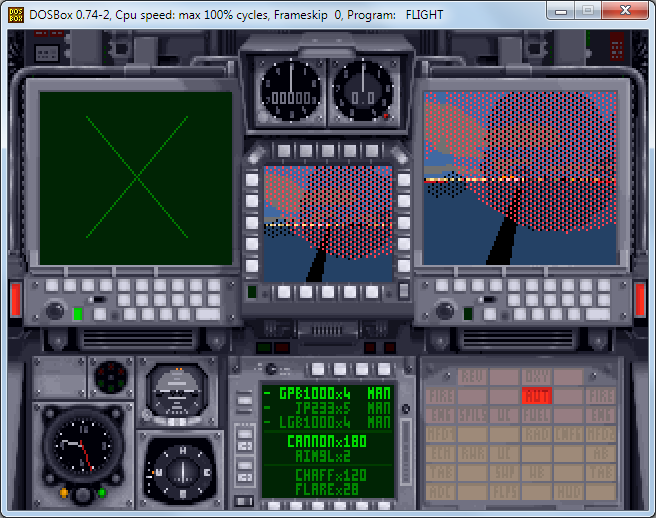Click the center multi-function display screen
The width and height of the screenshot is (656, 518).
[328, 223]
